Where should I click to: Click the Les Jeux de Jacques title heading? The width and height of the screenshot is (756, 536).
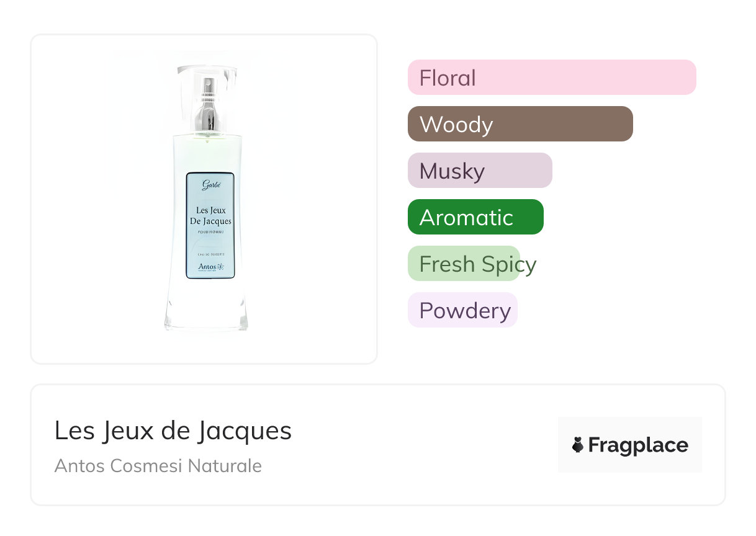[x=173, y=430]
